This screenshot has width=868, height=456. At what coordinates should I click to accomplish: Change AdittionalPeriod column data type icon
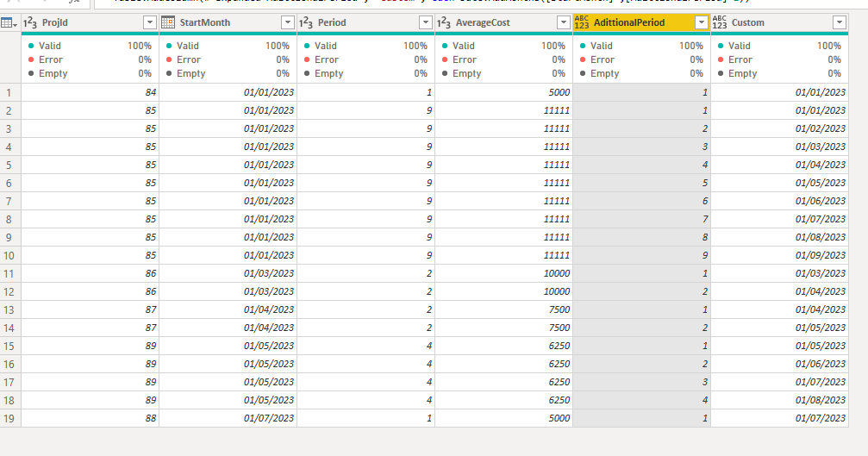point(582,22)
